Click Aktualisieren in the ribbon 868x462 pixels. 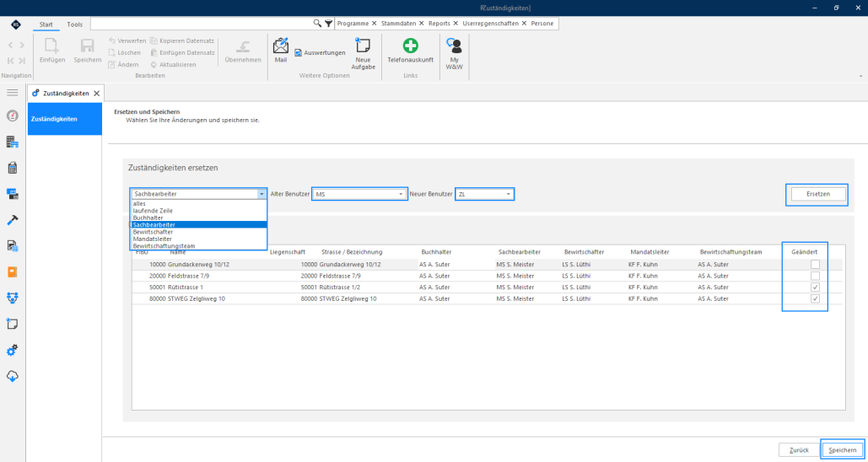pos(173,64)
